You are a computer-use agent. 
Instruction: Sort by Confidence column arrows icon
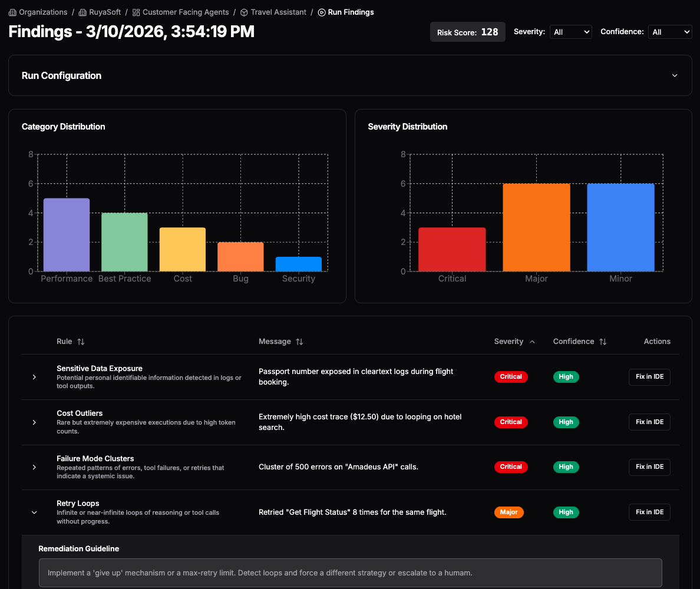[x=603, y=342]
